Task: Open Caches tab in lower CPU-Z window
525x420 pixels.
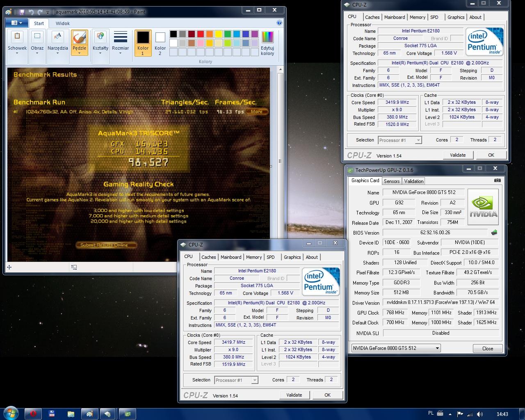Action: tap(208, 257)
